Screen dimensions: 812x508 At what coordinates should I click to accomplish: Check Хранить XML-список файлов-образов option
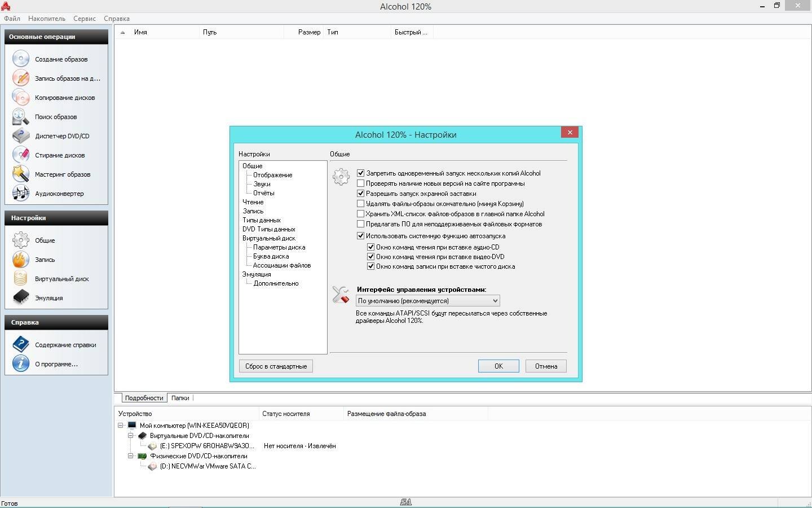pyautogui.click(x=361, y=214)
